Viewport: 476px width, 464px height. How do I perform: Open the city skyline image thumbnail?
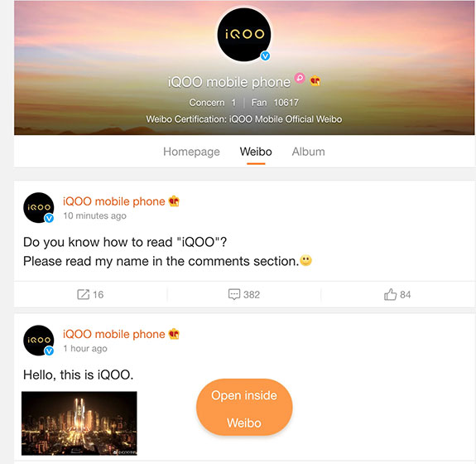tap(79, 423)
